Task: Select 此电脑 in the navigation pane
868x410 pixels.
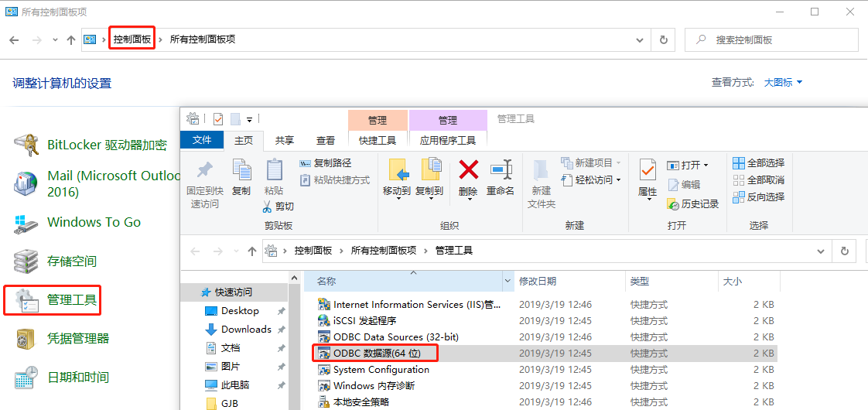Action: pos(234,385)
